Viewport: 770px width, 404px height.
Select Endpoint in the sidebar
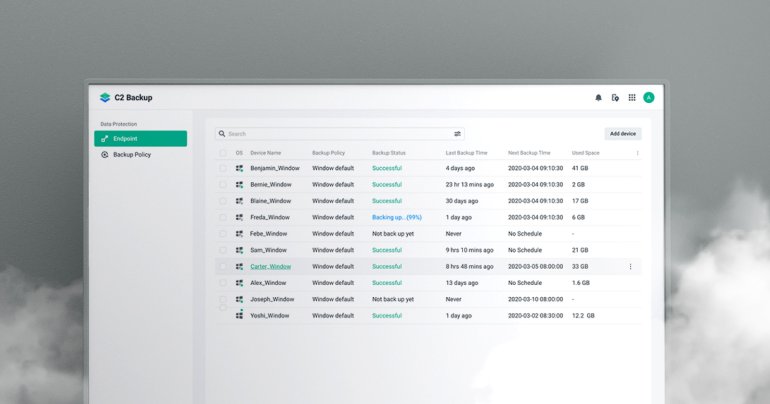coord(140,139)
